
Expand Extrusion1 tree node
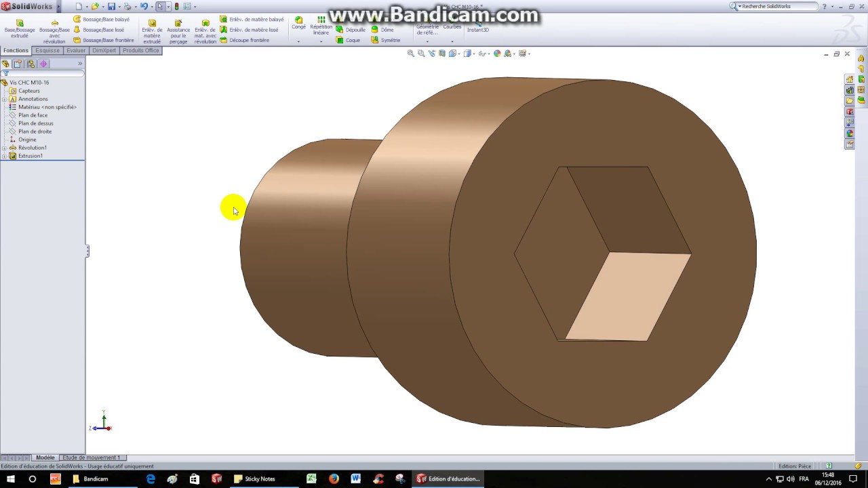click(4, 156)
